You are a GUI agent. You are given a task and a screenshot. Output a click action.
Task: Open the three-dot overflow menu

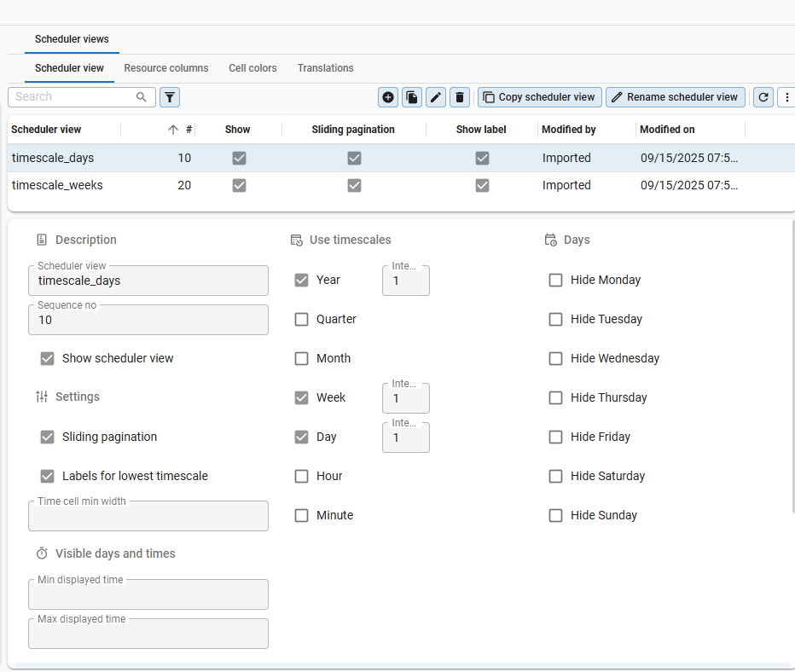click(786, 97)
